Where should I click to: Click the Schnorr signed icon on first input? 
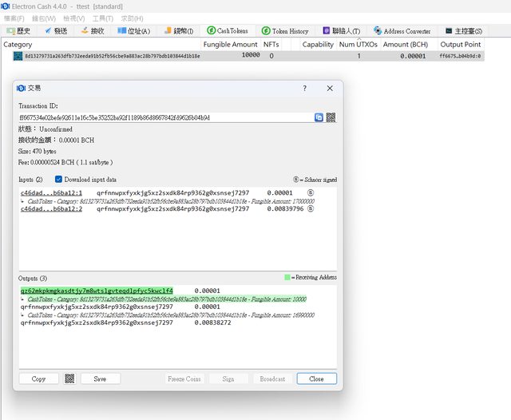click(x=311, y=192)
